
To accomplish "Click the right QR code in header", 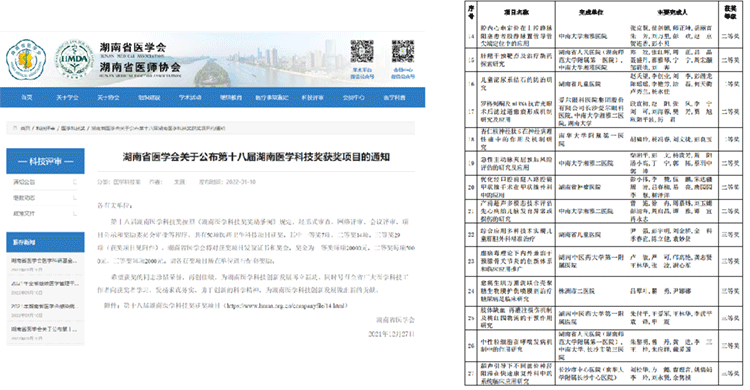I will [403, 52].
